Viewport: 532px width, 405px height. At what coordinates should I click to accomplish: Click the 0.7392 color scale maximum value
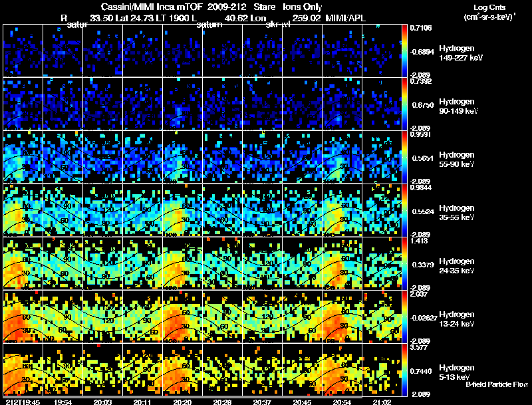click(421, 81)
